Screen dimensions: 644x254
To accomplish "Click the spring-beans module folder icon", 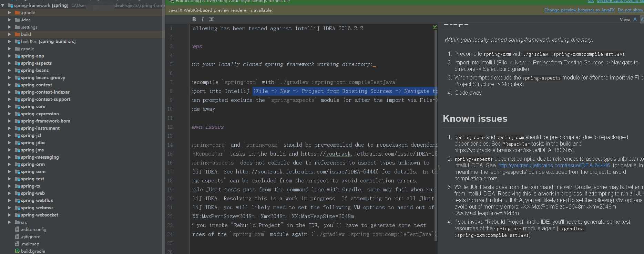I will pos(17,71).
